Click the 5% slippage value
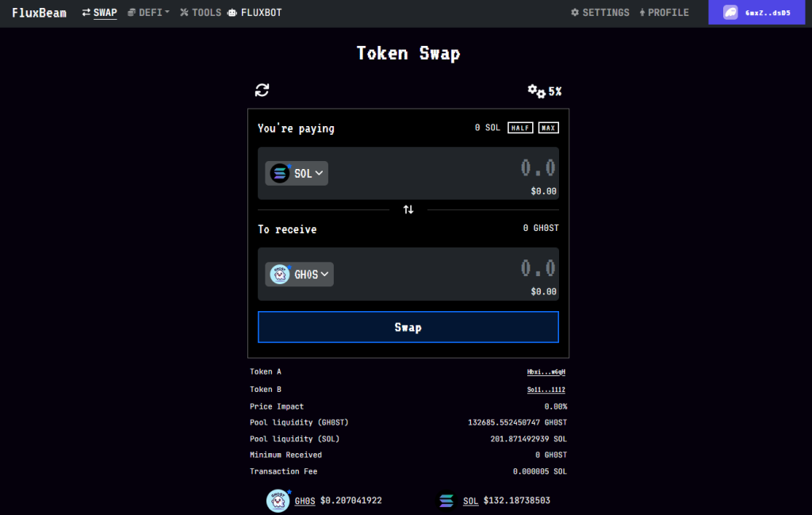Image resolution: width=812 pixels, height=515 pixels. click(555, 92)
